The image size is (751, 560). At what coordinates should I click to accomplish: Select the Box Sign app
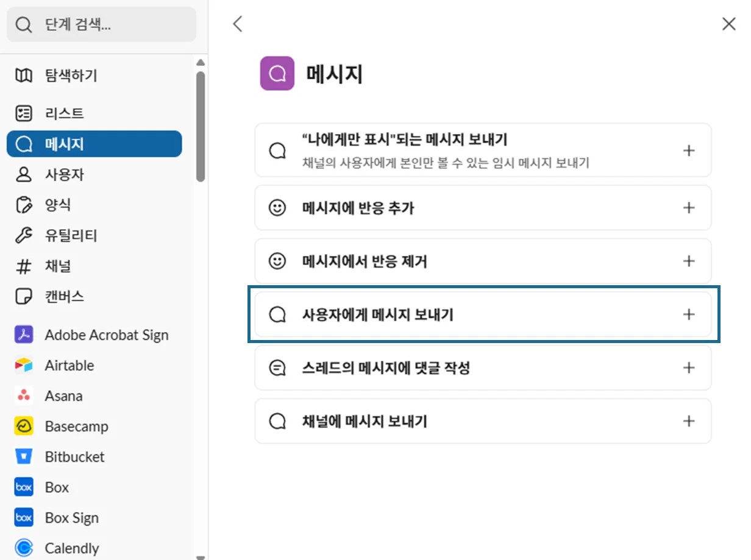[x=71, y=518]
